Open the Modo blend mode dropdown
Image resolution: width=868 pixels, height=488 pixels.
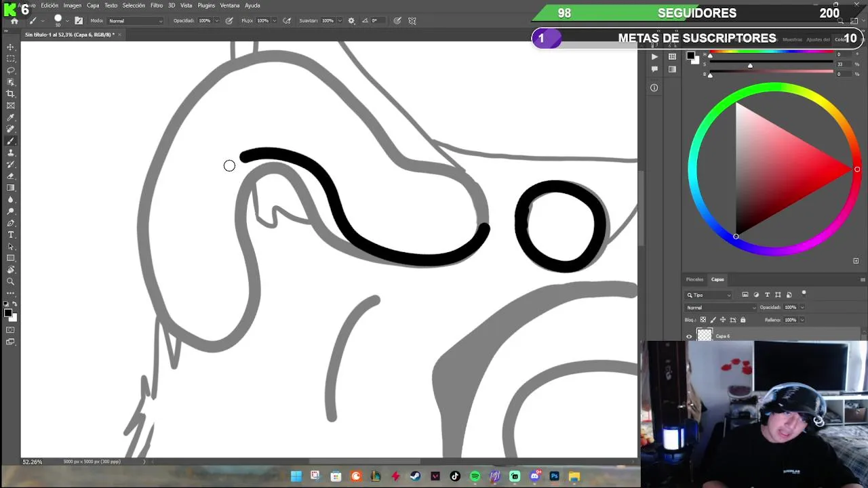click(136, 21)
